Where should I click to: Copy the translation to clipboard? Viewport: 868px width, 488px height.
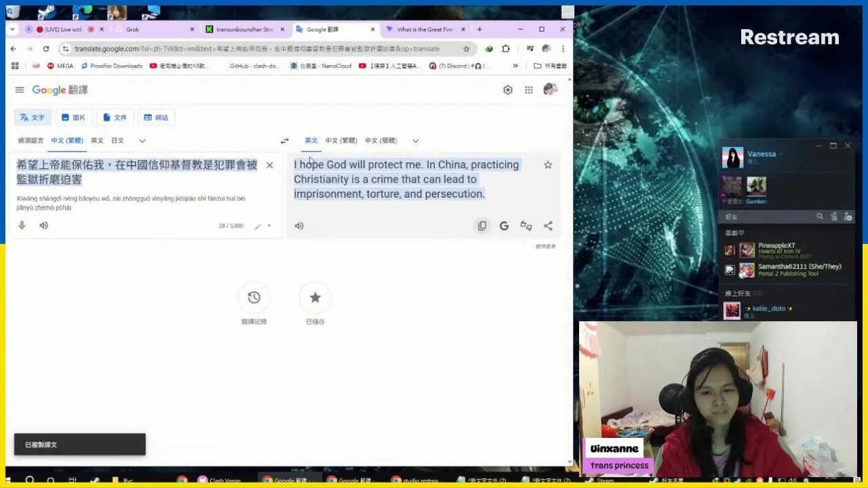pos(482,226)
